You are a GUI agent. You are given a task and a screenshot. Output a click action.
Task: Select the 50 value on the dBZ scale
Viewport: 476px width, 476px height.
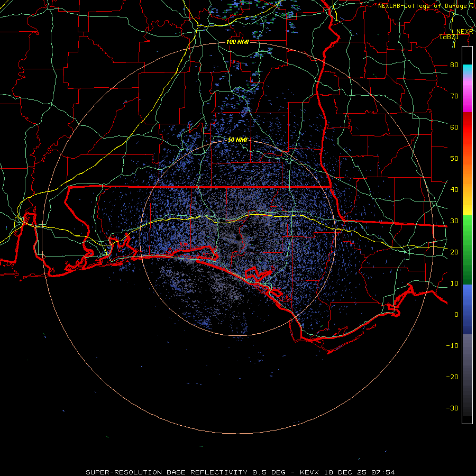coord(454,159)
